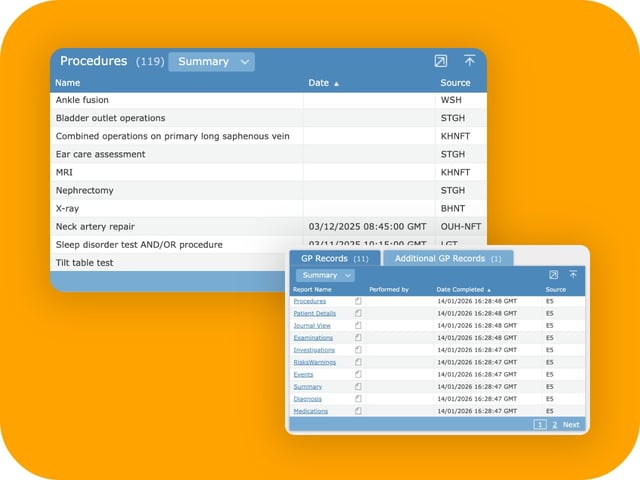Click the Name column header

(x=68, y=83)
